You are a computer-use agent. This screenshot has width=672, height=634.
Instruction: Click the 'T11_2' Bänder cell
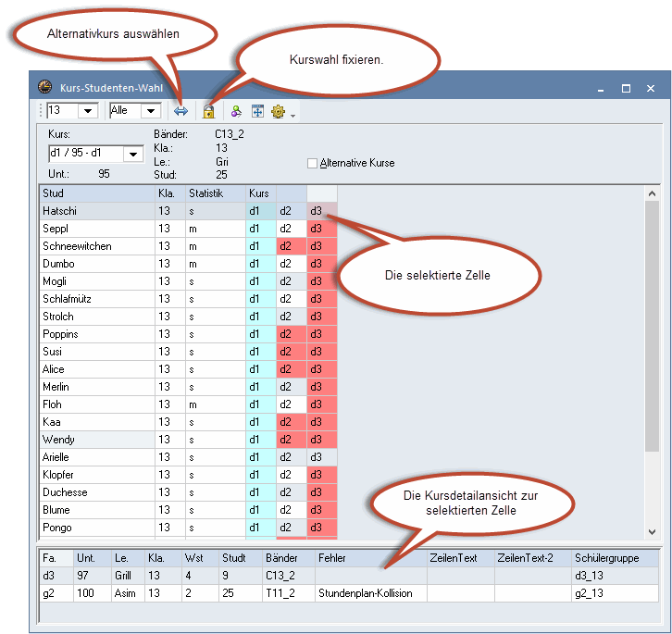pyautogui.click(x=289, y=593)
